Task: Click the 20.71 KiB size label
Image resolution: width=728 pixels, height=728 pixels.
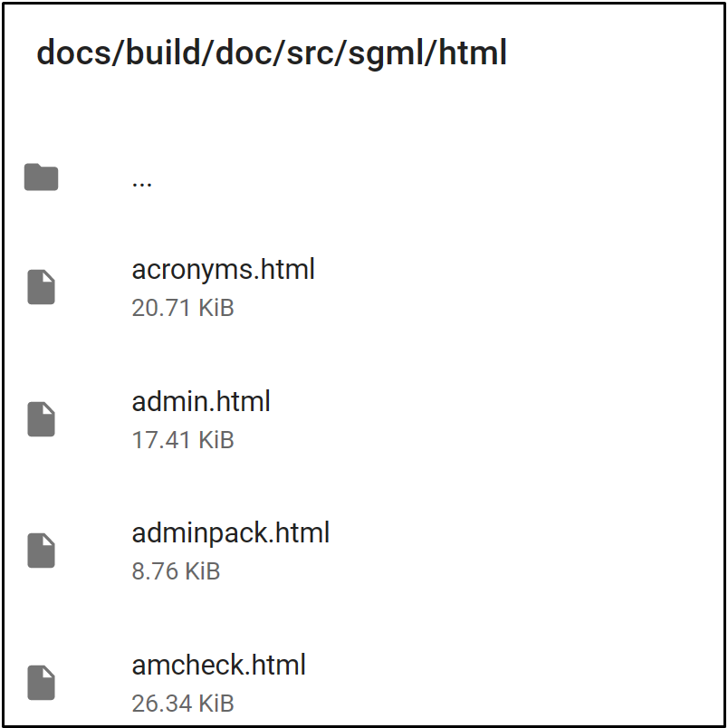Action: 183,308
